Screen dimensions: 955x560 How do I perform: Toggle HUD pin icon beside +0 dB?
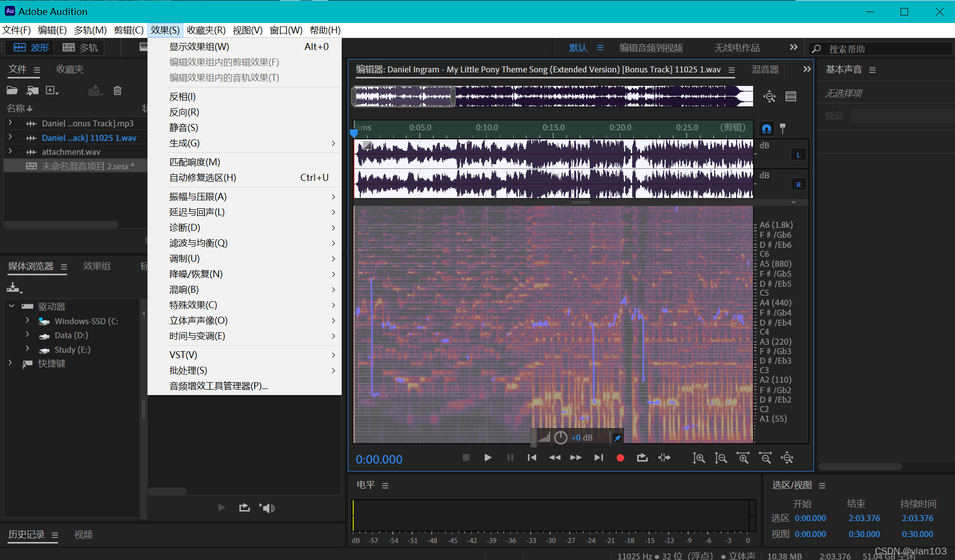click(x=617, y=438)
